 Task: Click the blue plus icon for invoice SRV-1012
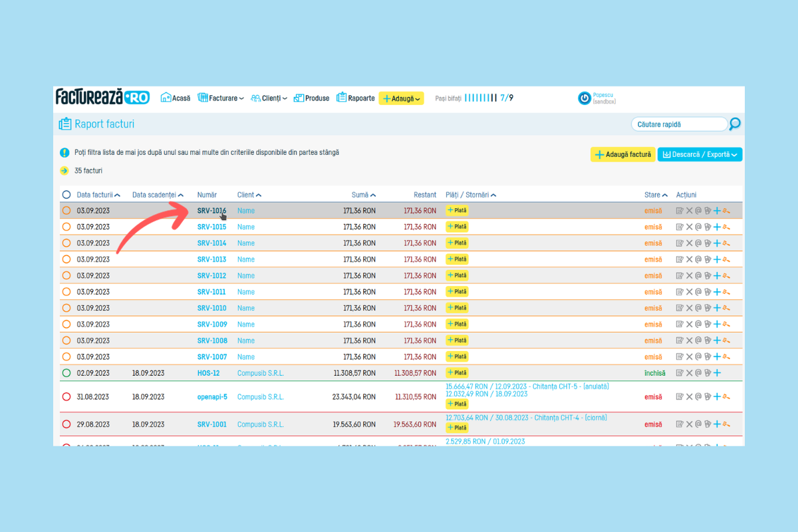point(717,276)
